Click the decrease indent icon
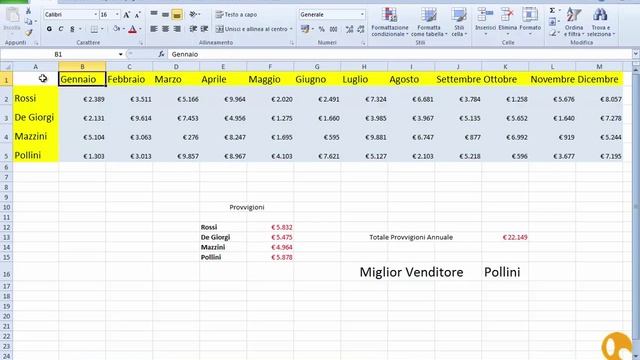This screenshot has width=640, height=360. point(193,29)
